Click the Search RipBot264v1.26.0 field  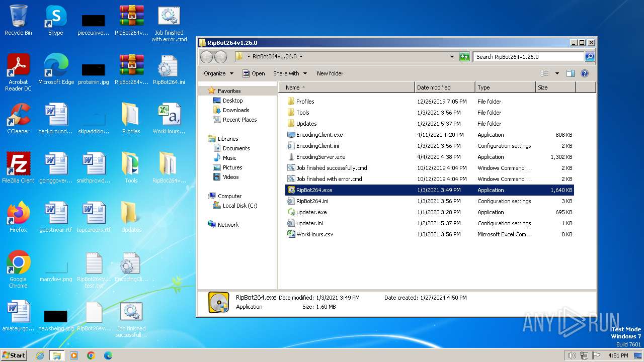528,57
